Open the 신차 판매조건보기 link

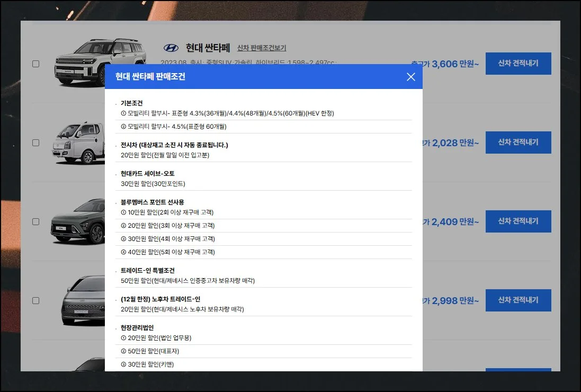261,48
